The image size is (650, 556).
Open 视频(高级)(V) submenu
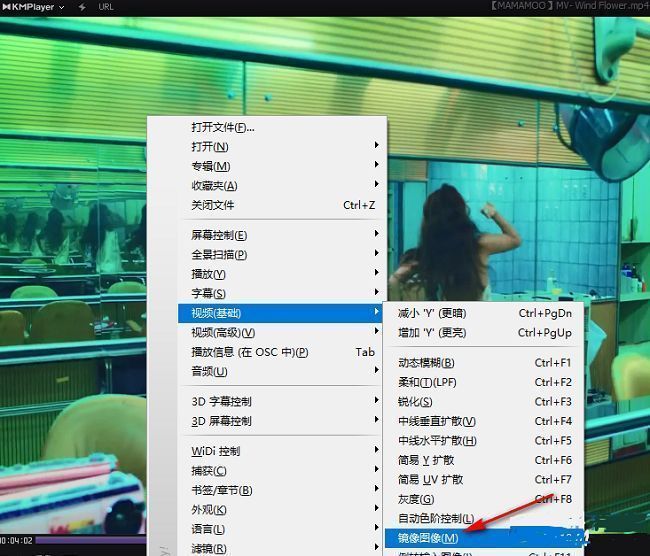click(x=281, y=333)
